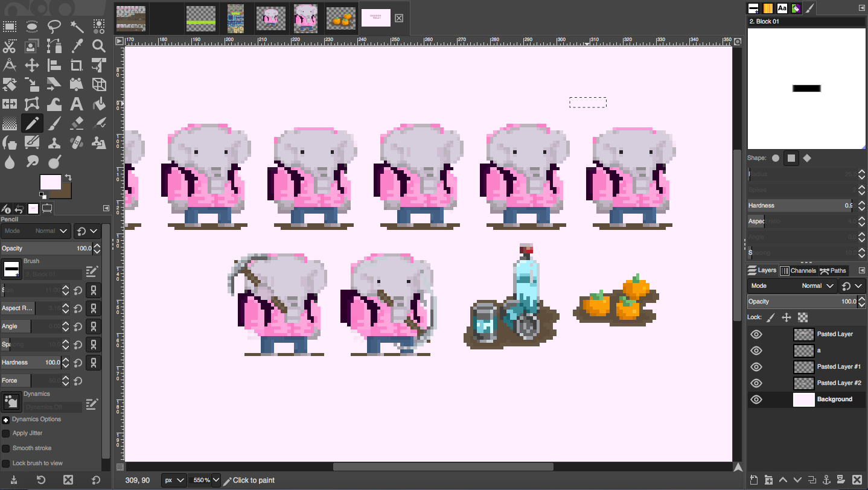Select the Bucket Fill tool
This screenshot has width=868, height=490.
[x=99, y=104]
